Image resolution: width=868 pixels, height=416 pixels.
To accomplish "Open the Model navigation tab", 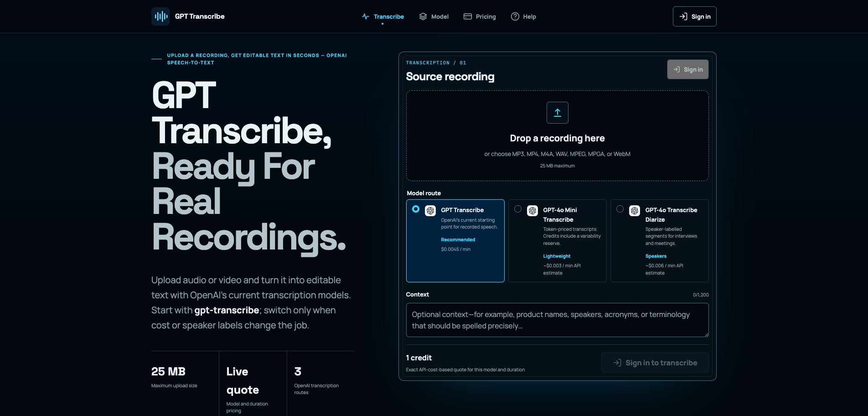I will 434,16.
